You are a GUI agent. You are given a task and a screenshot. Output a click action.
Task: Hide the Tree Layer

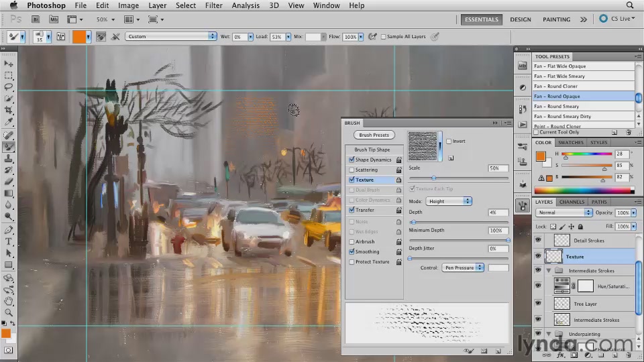point(538,303)
